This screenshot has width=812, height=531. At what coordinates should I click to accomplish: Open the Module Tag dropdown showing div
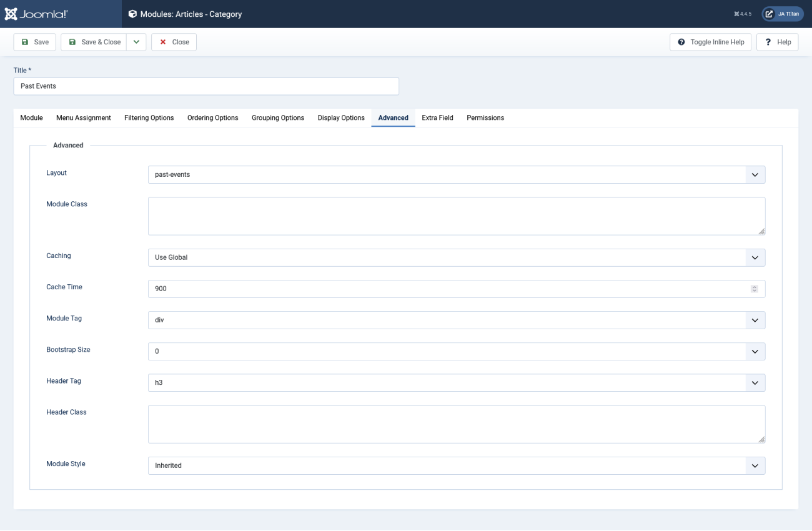(457, 320)
